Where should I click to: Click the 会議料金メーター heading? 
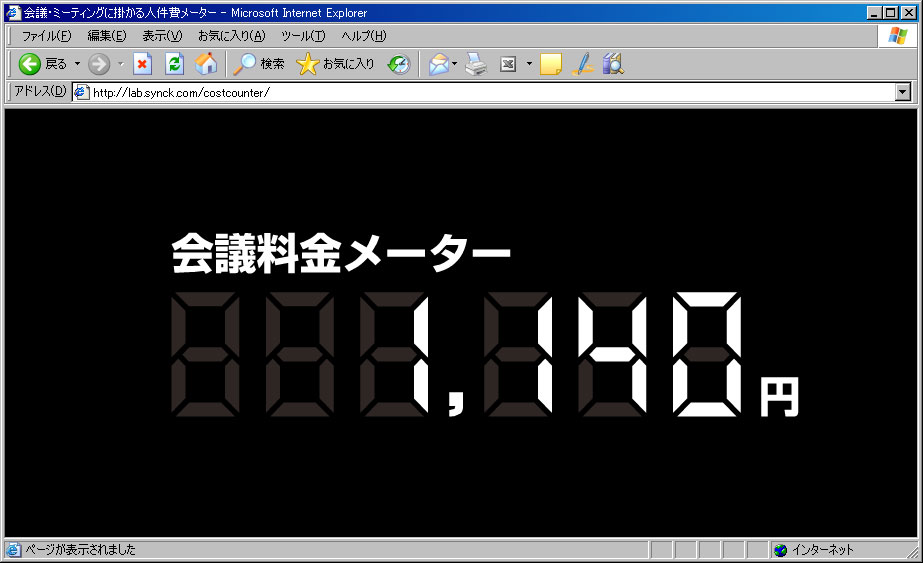341,253
